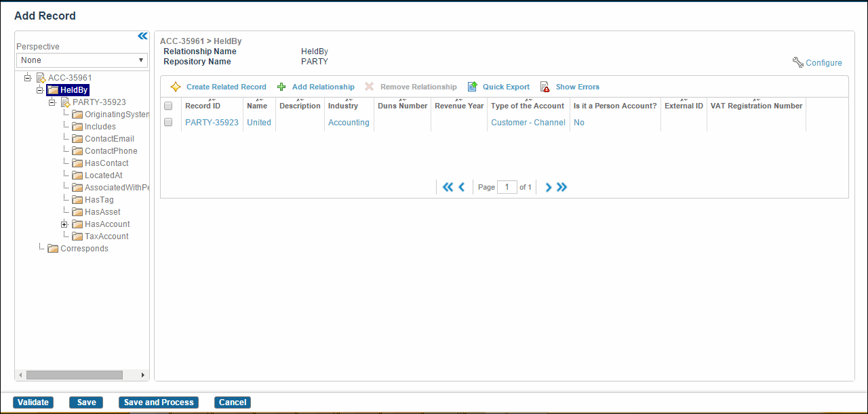Click the Save button

click(86, 402)
